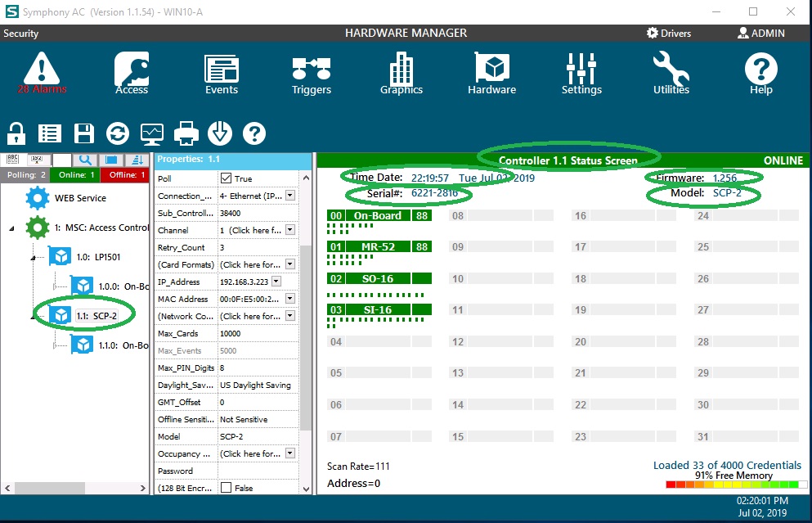Click the Scan Rate=111 text
812x523 pixels.
(358, 466)
